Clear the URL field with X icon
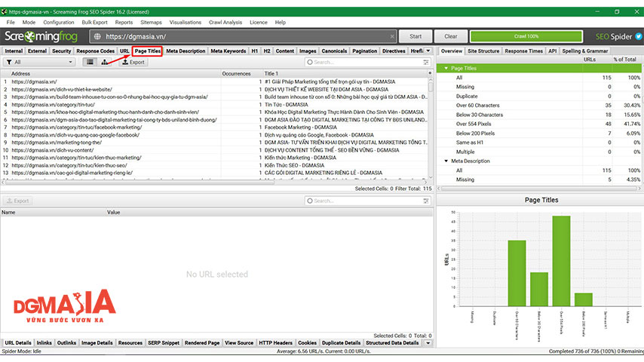 coord(392,36)
